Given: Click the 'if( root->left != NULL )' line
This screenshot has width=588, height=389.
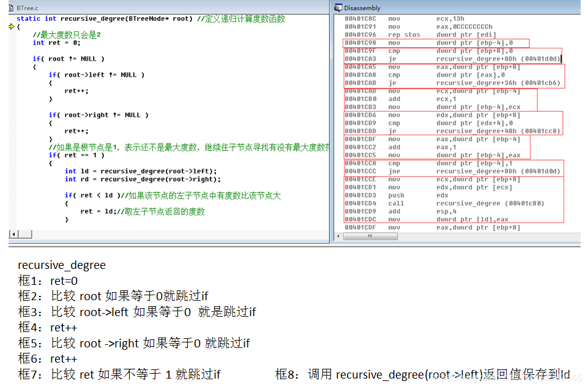Looking at the screenshot, I should (x=97, y=75).
